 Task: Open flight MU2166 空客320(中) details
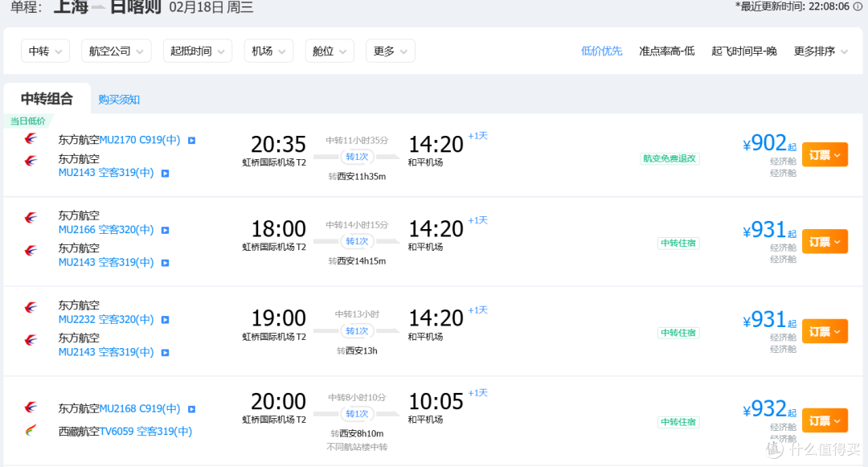click(x=106, y=229)
